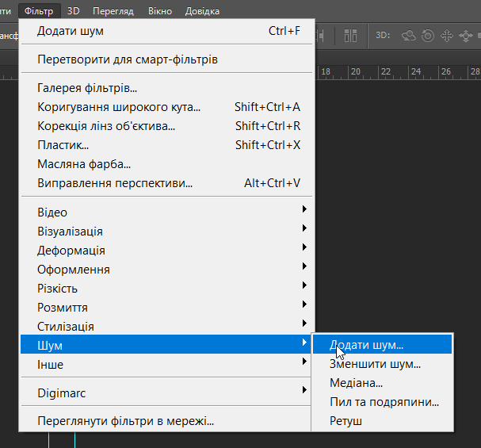Open the Перегляд menu
This screenshot has width=481, height=448.
113,11
